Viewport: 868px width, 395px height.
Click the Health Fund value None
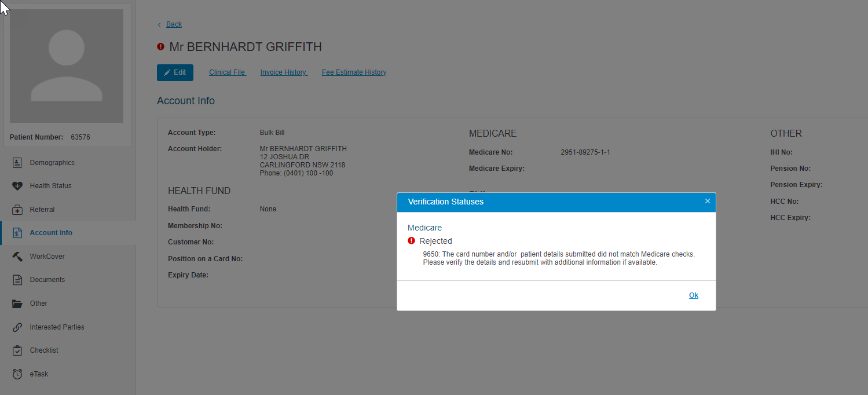268,209
